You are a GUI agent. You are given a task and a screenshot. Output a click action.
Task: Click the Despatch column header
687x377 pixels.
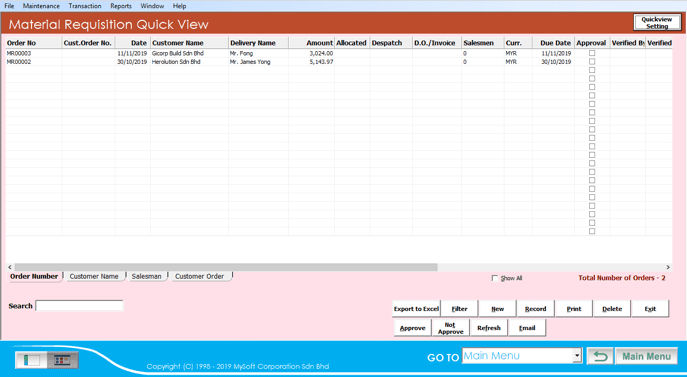[x=391, y=43]
